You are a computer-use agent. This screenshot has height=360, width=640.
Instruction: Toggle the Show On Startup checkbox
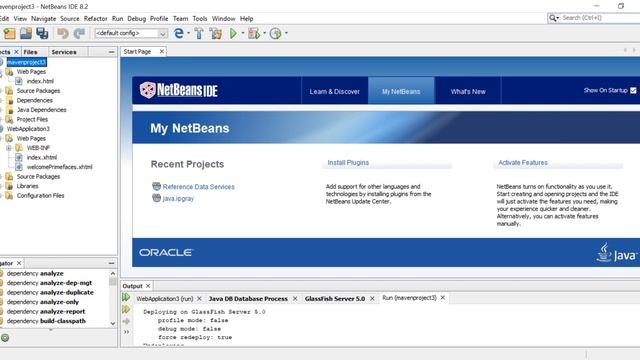(x=633, y=90)
